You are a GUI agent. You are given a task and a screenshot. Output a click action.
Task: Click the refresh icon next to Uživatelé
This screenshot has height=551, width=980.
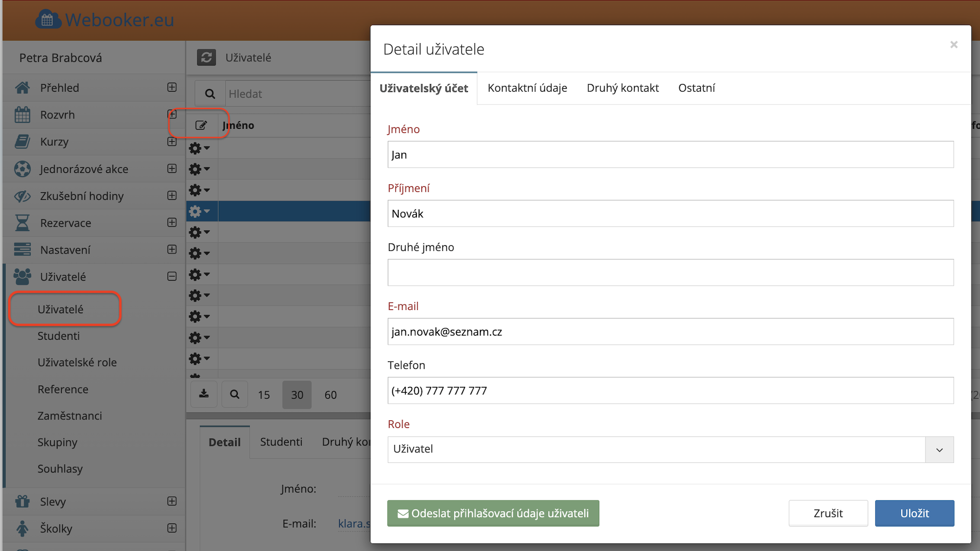click(206, 58)
